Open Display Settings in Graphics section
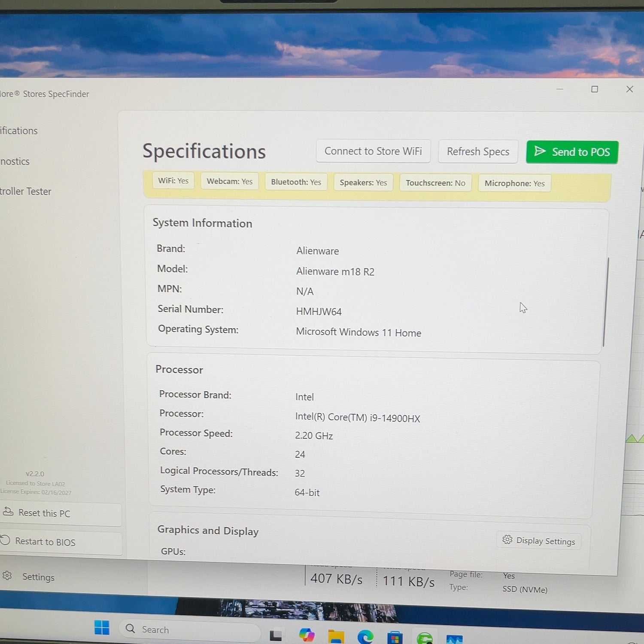The height and width of the screenshot is (644, 644). point(539,541)
